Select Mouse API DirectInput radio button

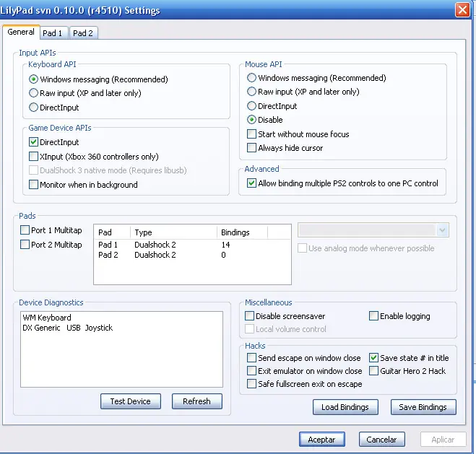click(251, 106)
